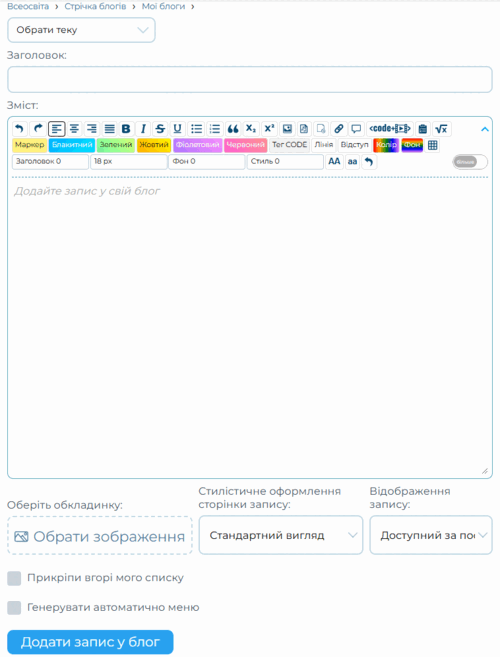
Task: Open the 'Обрати теку' dropdown
Action: point(81,30)
